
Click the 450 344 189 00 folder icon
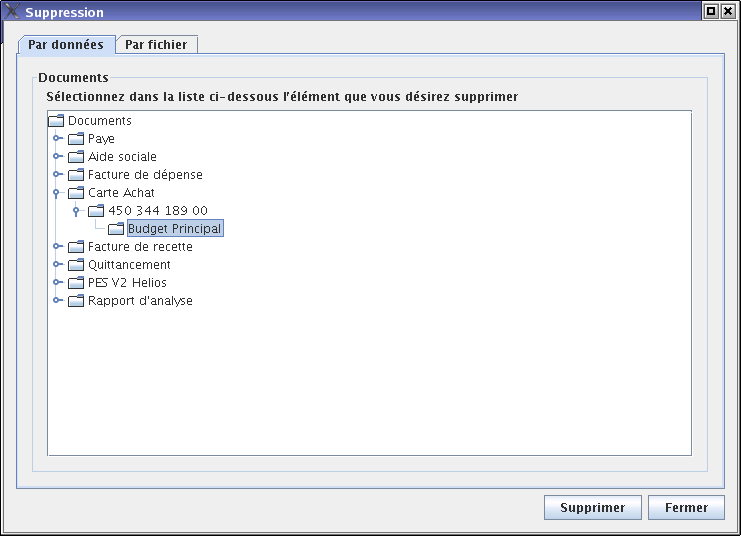tap(96, 211)
